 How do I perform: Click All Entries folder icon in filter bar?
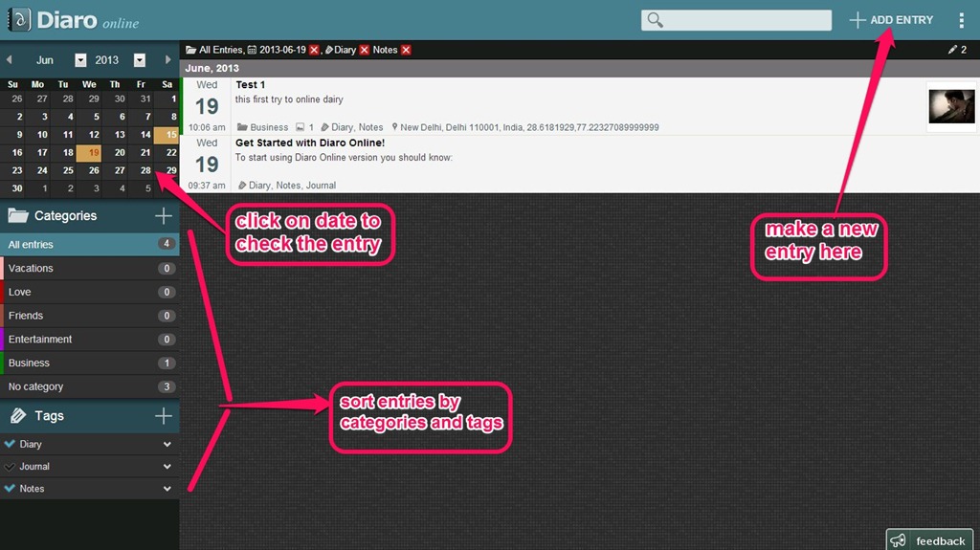point(190,50)
